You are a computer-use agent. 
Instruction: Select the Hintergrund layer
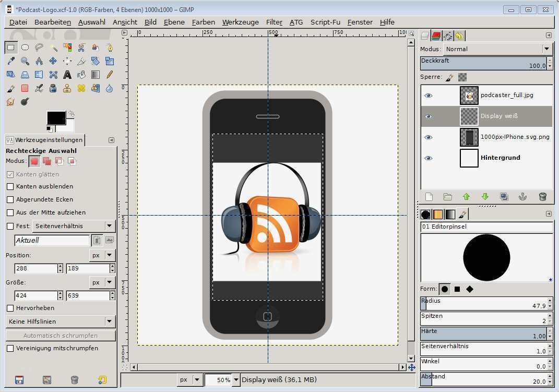(500, 158)
